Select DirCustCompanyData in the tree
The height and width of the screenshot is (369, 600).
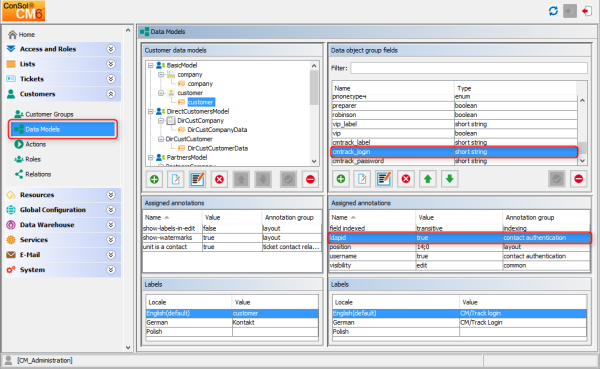tap(217, 130)
